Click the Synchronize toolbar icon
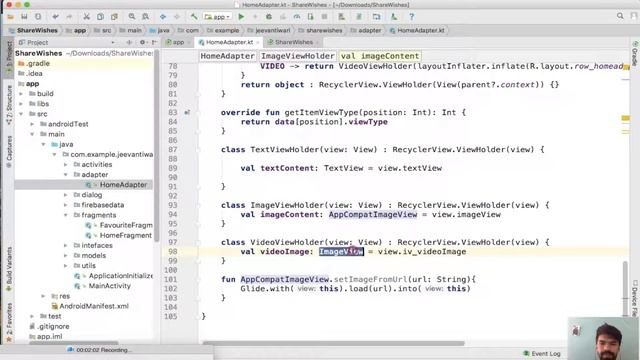Screen dimensions: 640x360 click(38, 17)
